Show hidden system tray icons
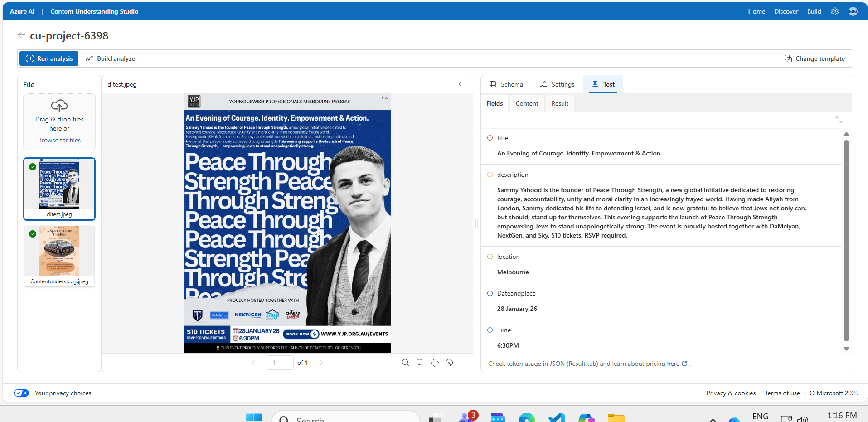Image resolution: width=868 pixels, height=422 pixels. (x=713, y=419)
